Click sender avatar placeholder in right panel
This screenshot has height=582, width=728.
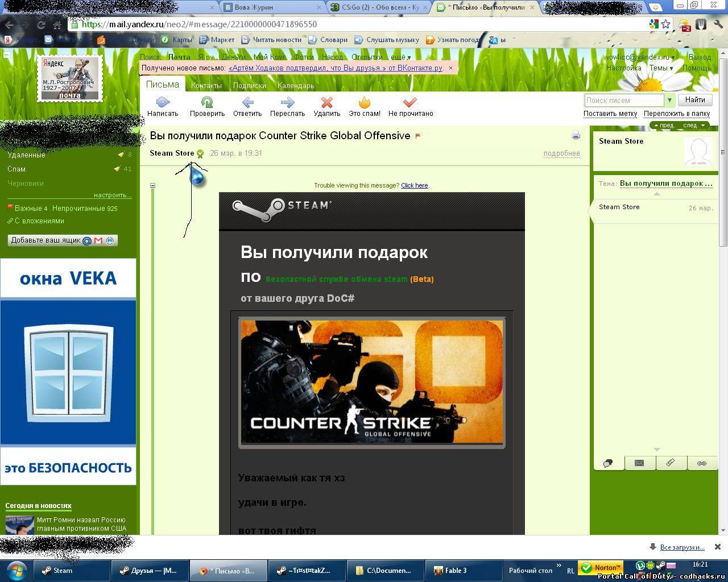click(x=698, y=151)
